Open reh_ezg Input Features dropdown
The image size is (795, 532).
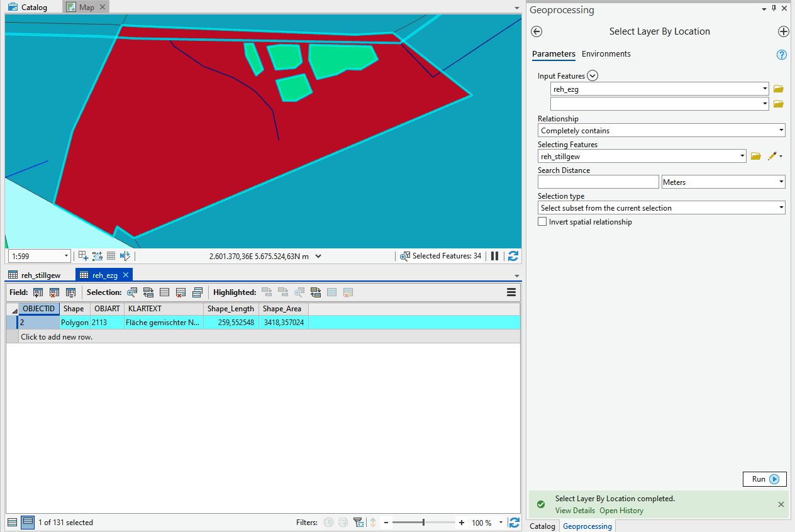pyautogui.click(x=765, y=89)
